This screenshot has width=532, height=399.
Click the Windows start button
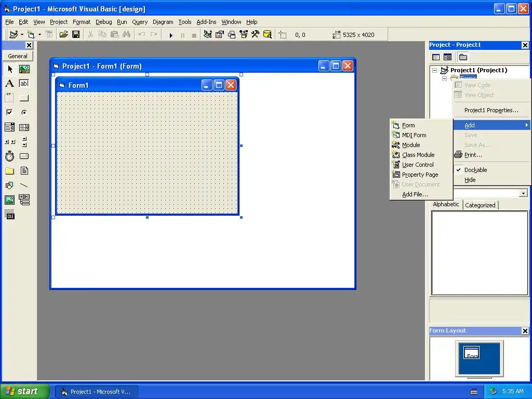point(24,391)
